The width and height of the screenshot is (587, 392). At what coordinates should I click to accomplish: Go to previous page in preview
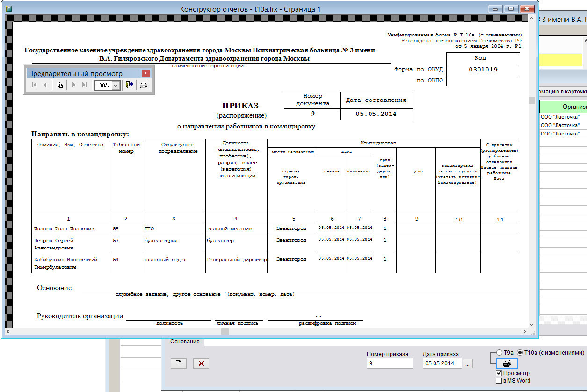45,85
